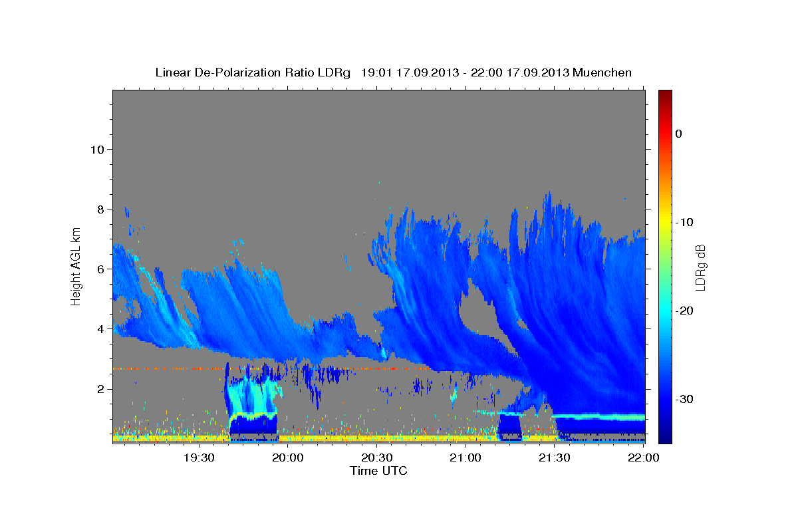Click the height tick label '2'
Viewport: 798px width, 532px height.
pyautogui.click(x=100, y=388)
